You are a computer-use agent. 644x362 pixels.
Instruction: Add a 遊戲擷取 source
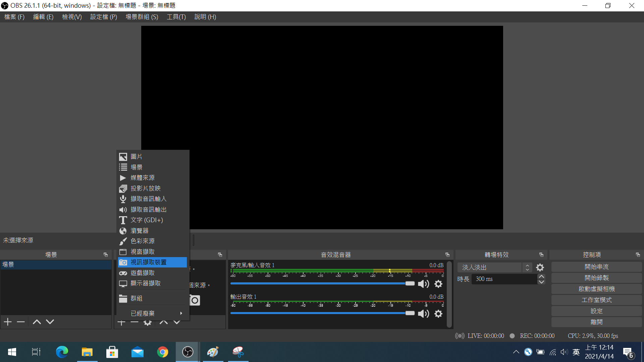pos(142,273)
